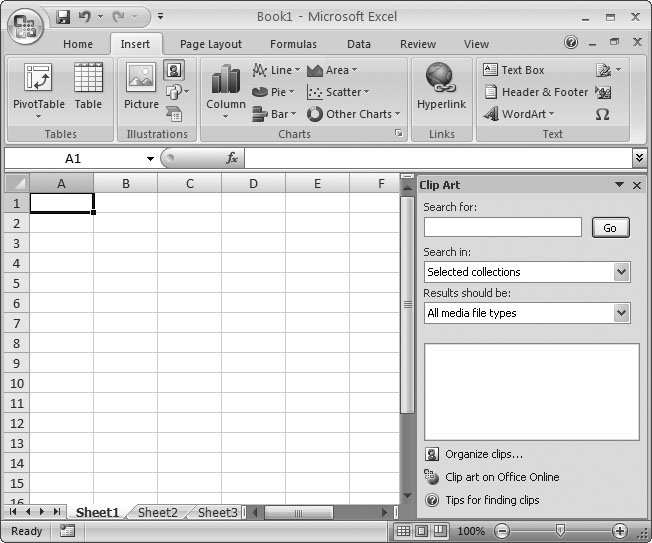This screenshot has height=543, width=652.
Task: Open Organize clips
Action: click(x=474, y=454)
